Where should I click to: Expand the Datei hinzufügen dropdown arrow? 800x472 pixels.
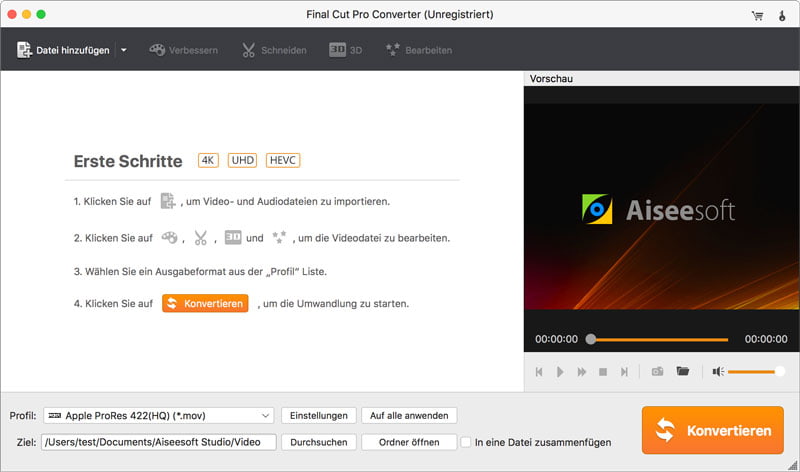click(123, 50)
